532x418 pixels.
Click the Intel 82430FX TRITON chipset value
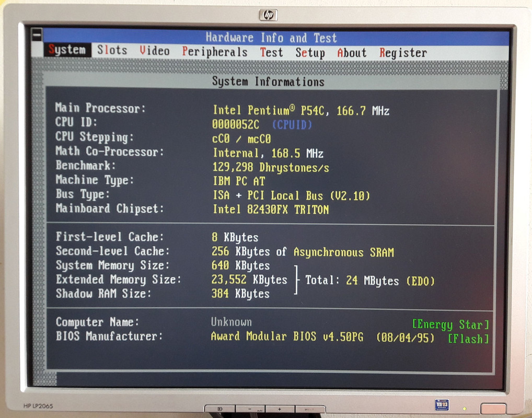click(x=271, y=210)
